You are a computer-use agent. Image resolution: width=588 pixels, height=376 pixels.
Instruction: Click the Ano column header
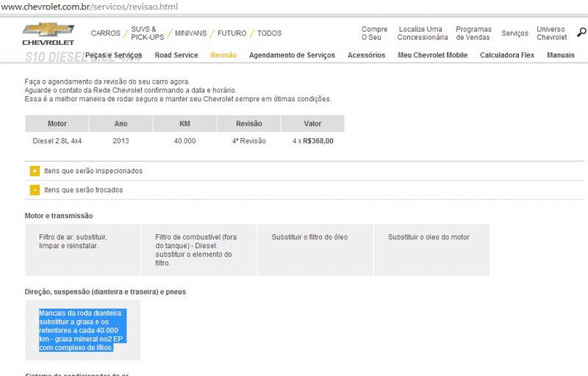[121, 123]
